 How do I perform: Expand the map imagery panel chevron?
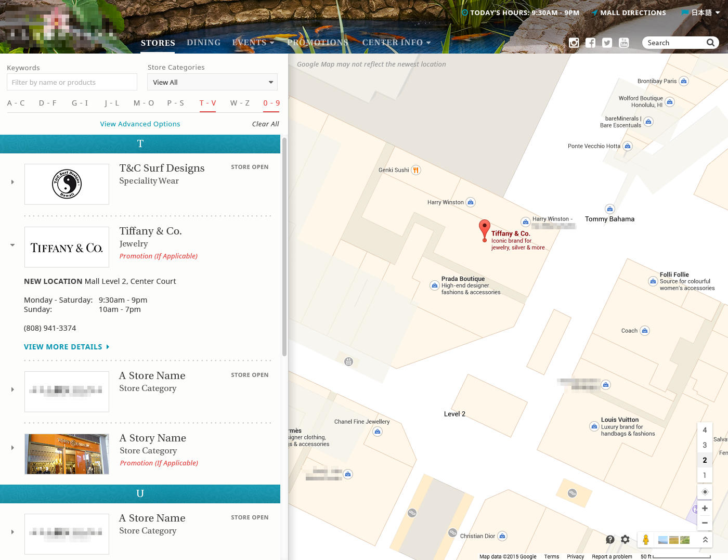(x=705, y=540)
